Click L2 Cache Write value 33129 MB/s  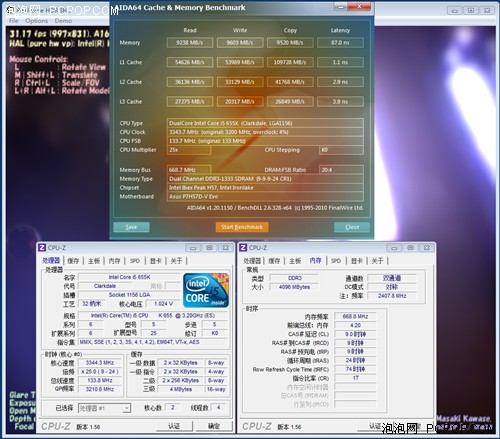pos(240,82)
